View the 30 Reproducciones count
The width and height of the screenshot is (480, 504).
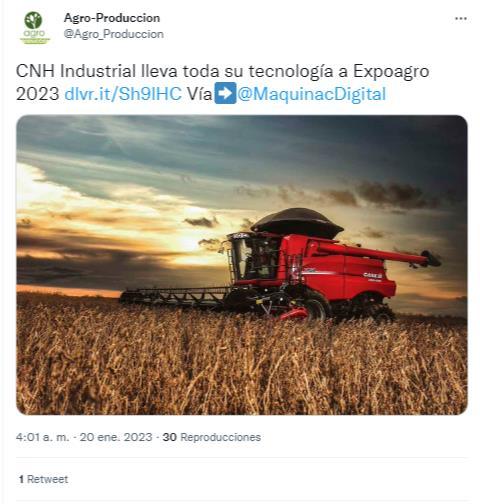(212, 437)
